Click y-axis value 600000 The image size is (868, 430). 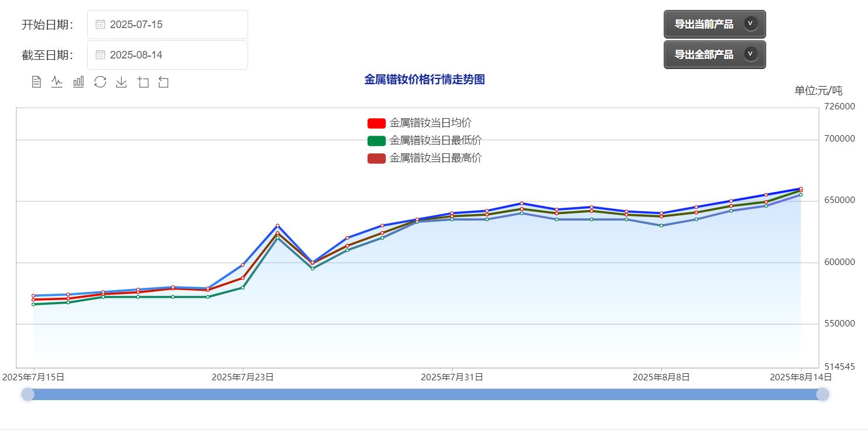click(x=839, y=262)
